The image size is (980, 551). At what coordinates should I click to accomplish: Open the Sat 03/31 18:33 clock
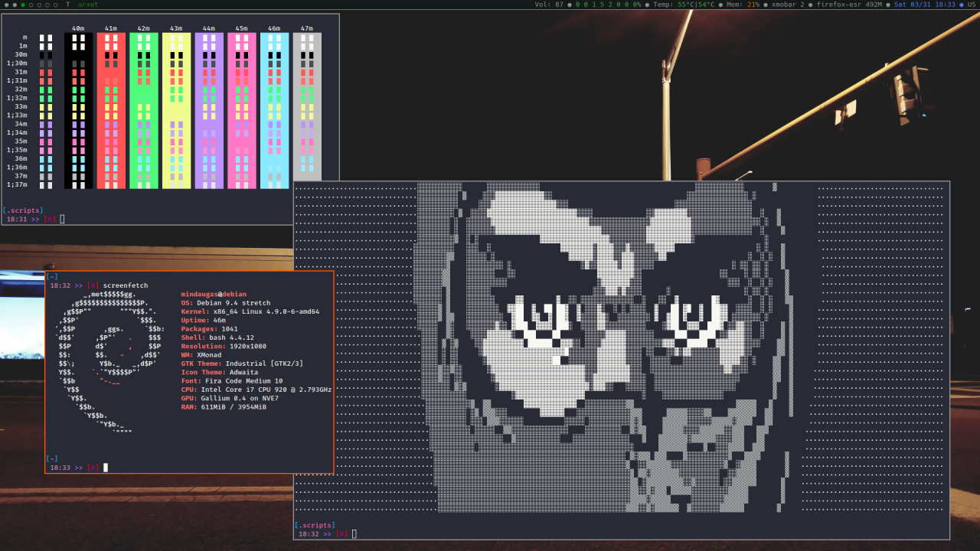[x=925, y=5]
